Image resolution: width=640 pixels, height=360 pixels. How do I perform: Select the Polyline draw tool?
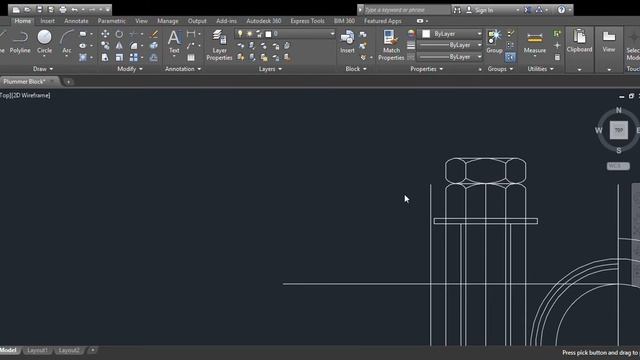(x=20, y=42)
